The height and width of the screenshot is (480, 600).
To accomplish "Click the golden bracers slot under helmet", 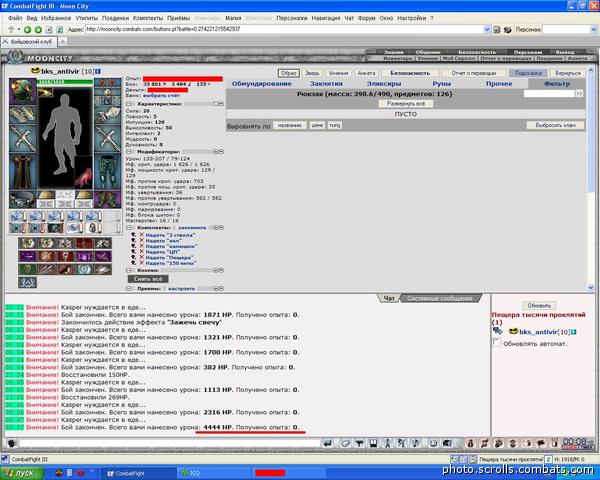I will [23, 114].
